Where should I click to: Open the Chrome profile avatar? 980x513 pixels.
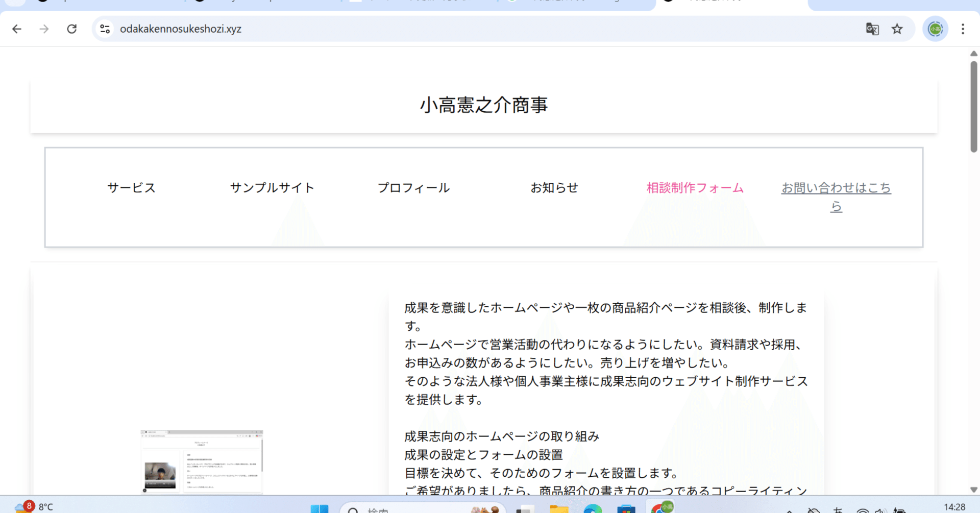(x=935, y=29)
